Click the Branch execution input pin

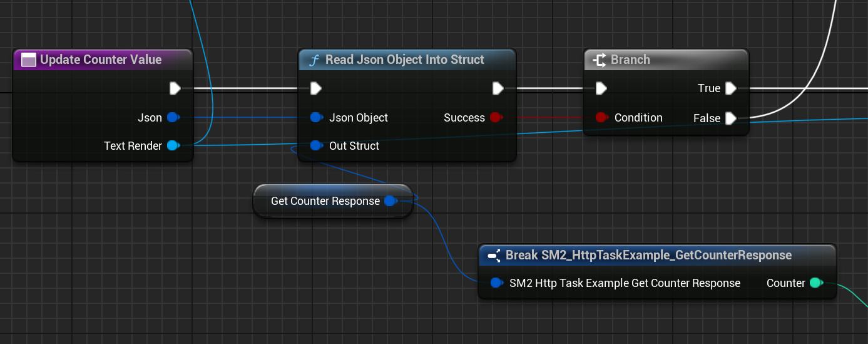(601, 88)
